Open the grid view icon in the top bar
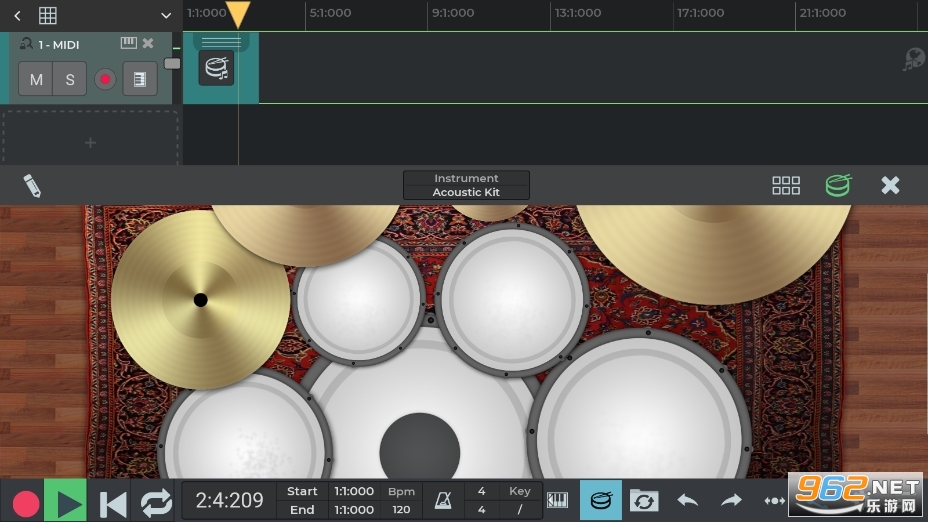The width and height of the screenshot is (928, 522). pos(47,16)
